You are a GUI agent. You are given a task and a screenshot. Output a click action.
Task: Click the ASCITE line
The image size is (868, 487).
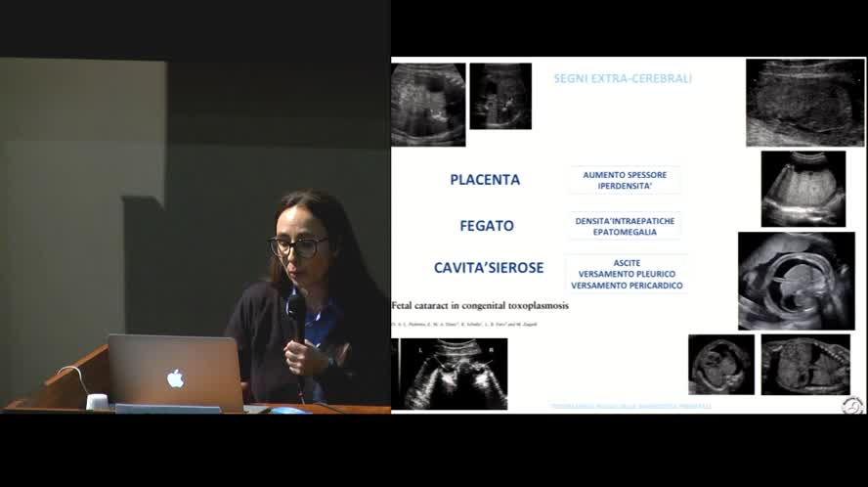pos(627,263)
